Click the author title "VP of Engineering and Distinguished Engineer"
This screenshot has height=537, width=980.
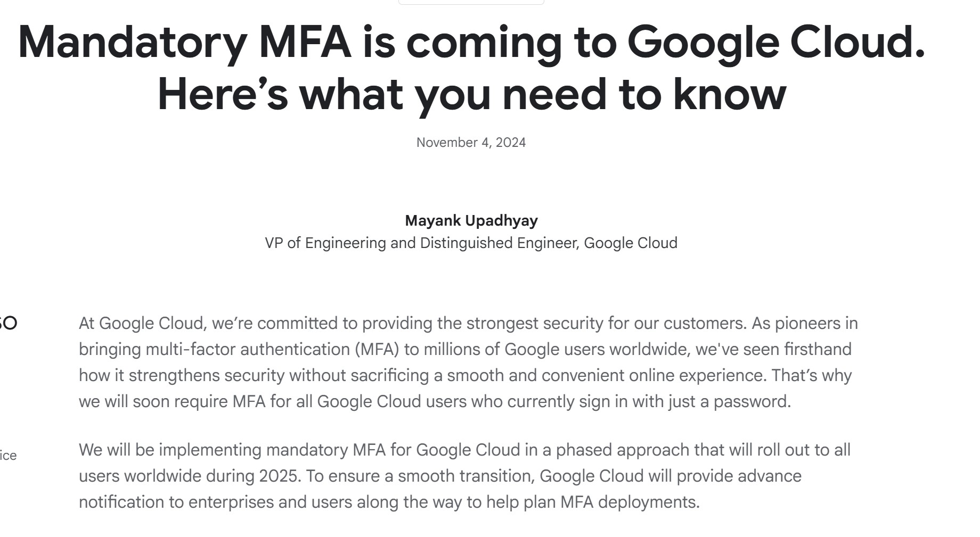point(421,243)
